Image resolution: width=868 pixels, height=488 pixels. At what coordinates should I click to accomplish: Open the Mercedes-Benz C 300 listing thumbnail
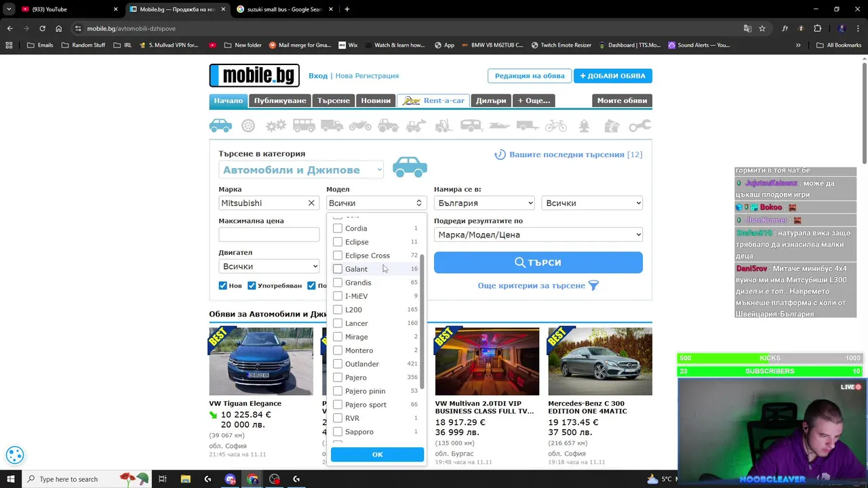[x=600, y=361]
